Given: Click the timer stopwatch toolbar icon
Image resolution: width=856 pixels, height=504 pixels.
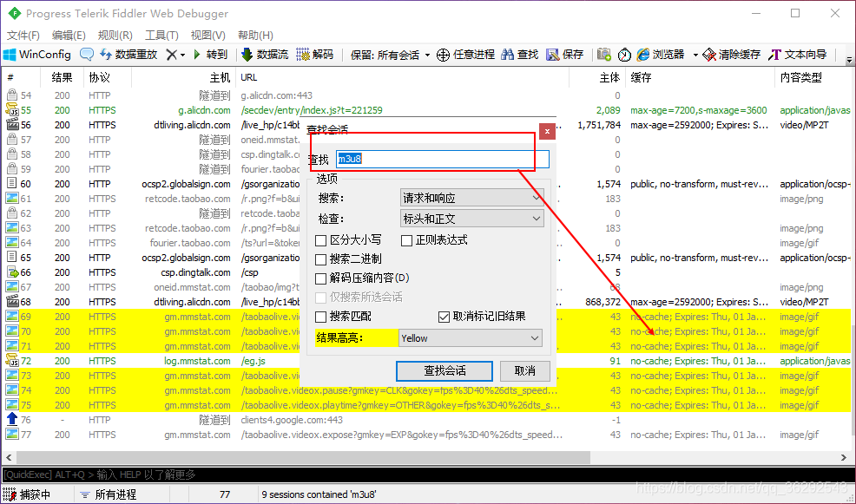Looking at the screenshot, I should [624, 55].
